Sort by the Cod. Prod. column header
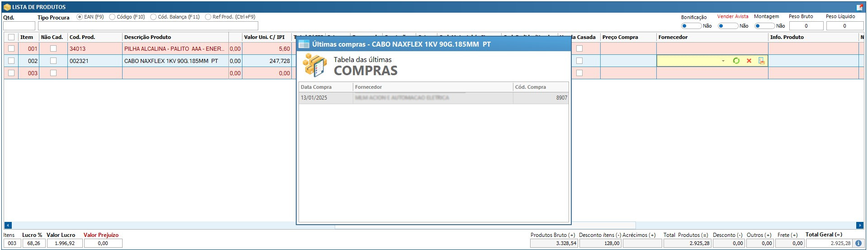 point(95,37)
